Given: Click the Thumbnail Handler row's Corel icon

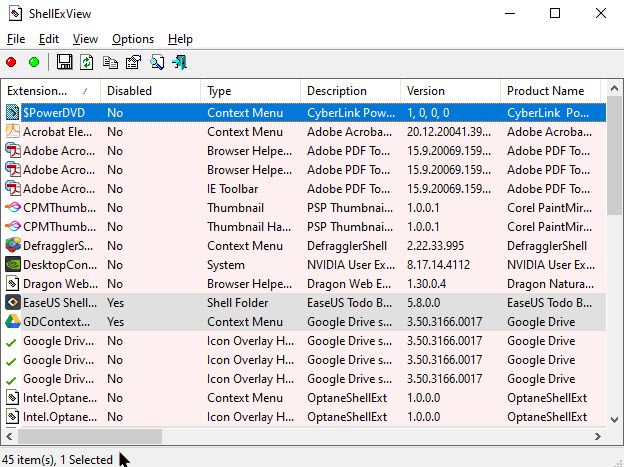Looking at the screenshot, I should pyautogui.click(x=13, y=227).
